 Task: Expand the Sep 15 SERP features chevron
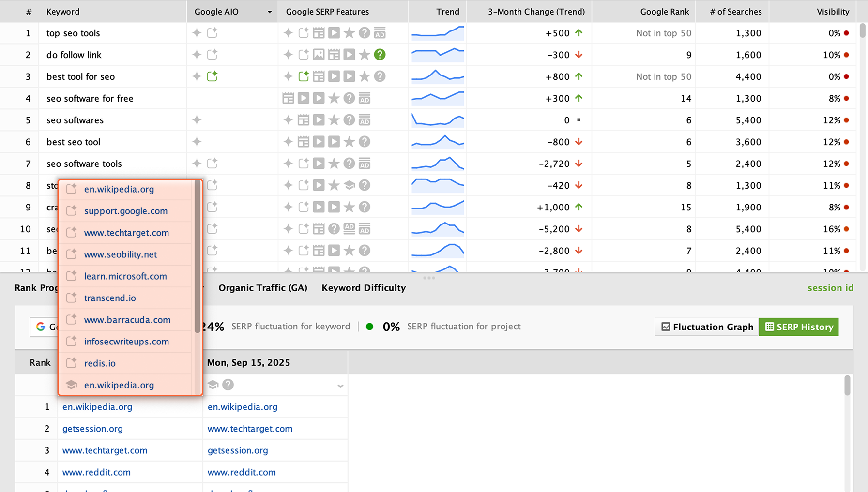point(340,386)
